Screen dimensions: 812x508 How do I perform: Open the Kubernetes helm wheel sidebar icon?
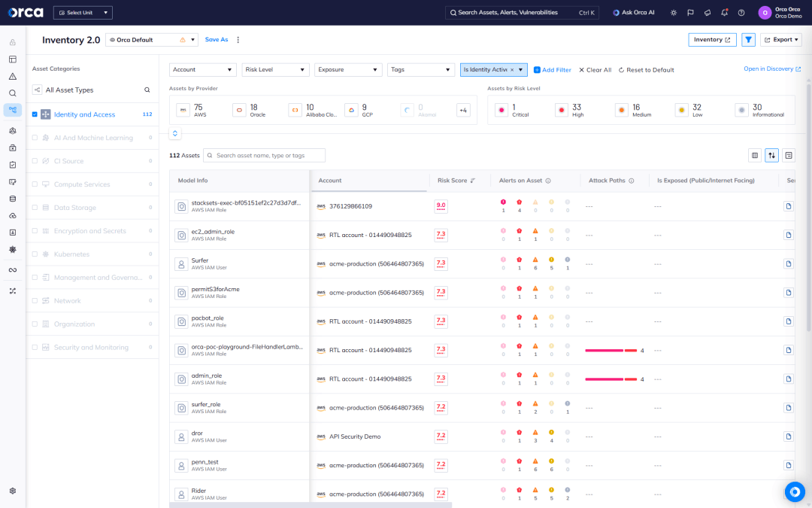[13, 249]
